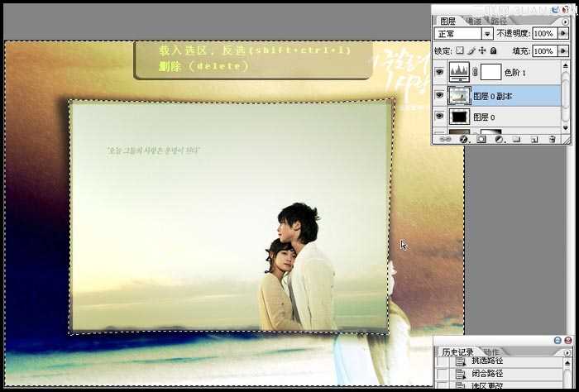Click the create new layer icon

(x=534, y=140)
